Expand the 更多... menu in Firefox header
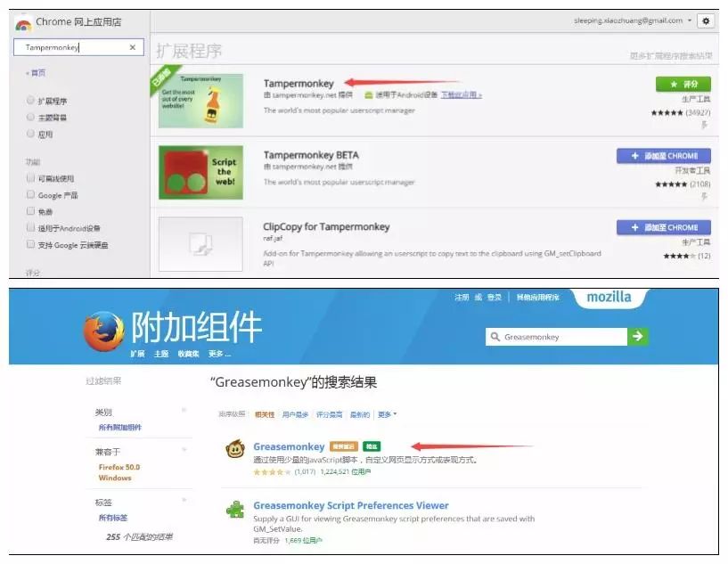 219,354
